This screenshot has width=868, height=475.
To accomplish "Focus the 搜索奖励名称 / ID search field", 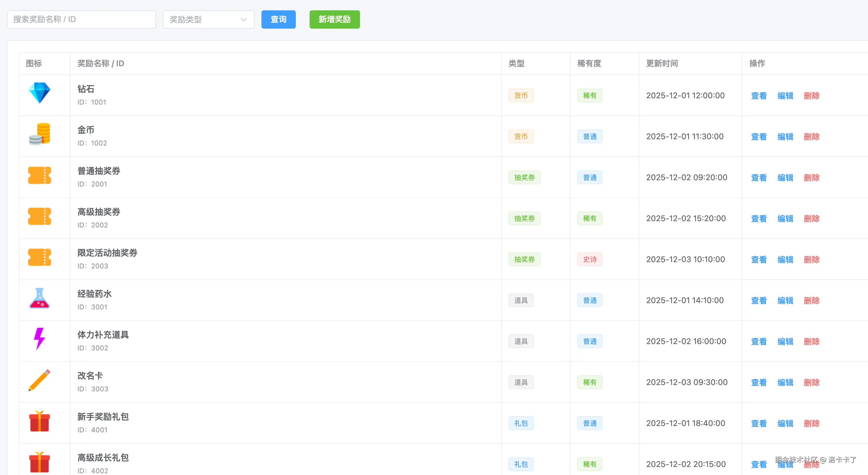I will (81, 19).
